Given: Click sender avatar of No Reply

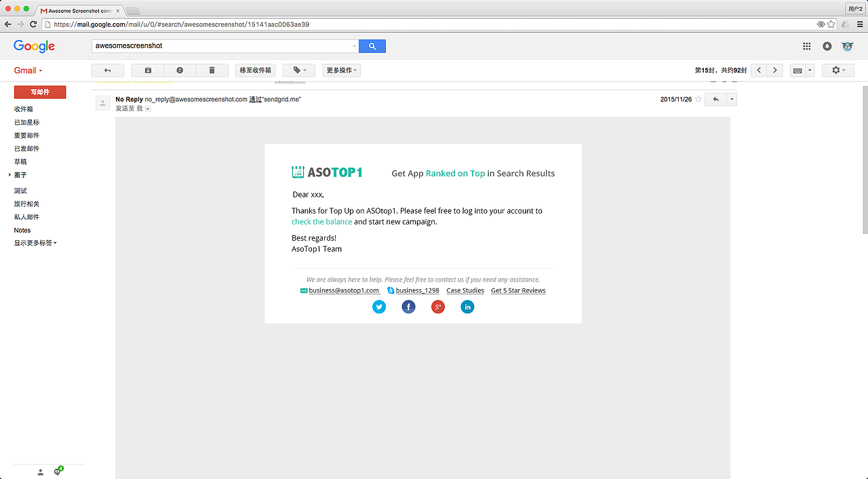Looking at the screenshot, I should click(x=102, y=102).
